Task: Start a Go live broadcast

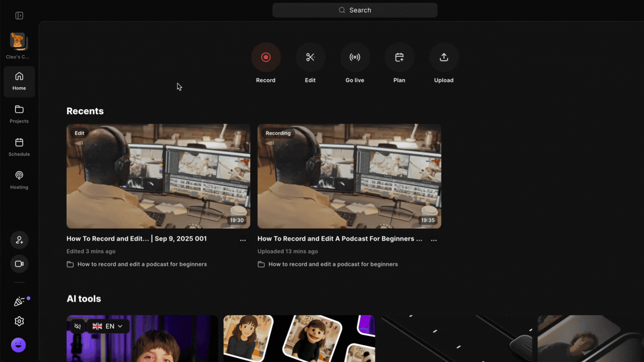Action: (x=355, y=57)
